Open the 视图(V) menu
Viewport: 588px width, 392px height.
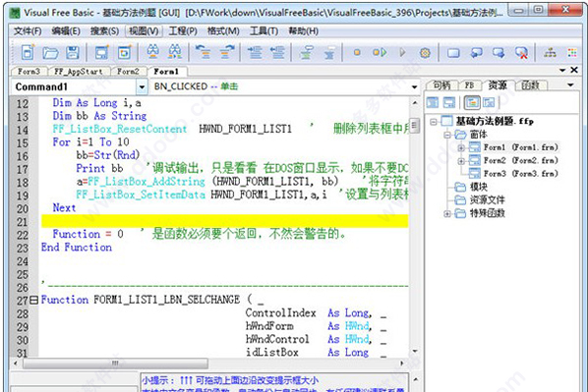point(144,31)
